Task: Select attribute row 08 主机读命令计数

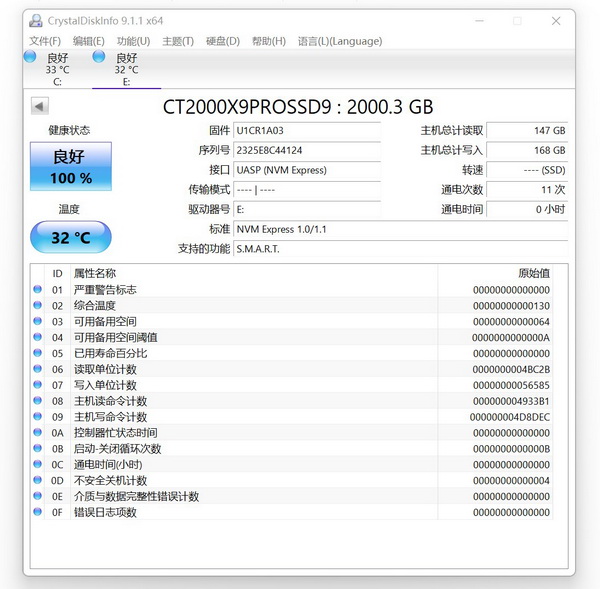Action: click(x=292, y=401)
